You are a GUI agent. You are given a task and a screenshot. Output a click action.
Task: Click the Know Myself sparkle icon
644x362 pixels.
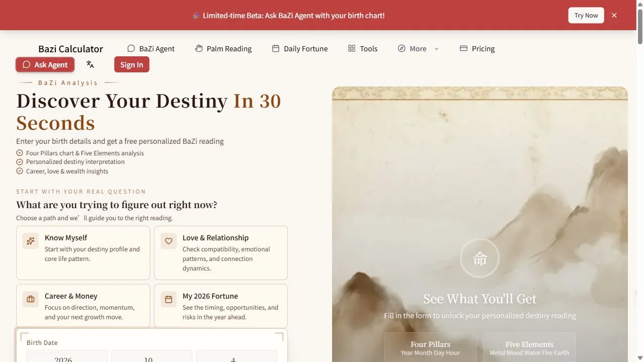[x=31, y=241]
